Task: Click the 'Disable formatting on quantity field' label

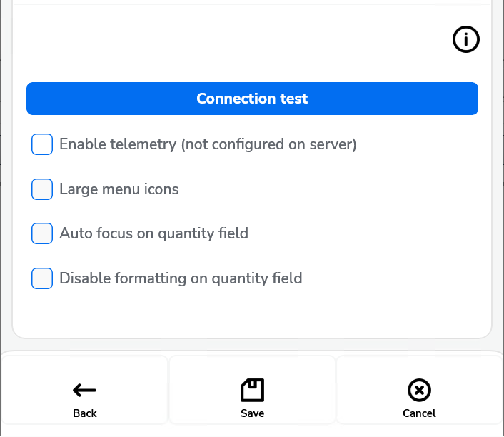Action: coord(181,278)
